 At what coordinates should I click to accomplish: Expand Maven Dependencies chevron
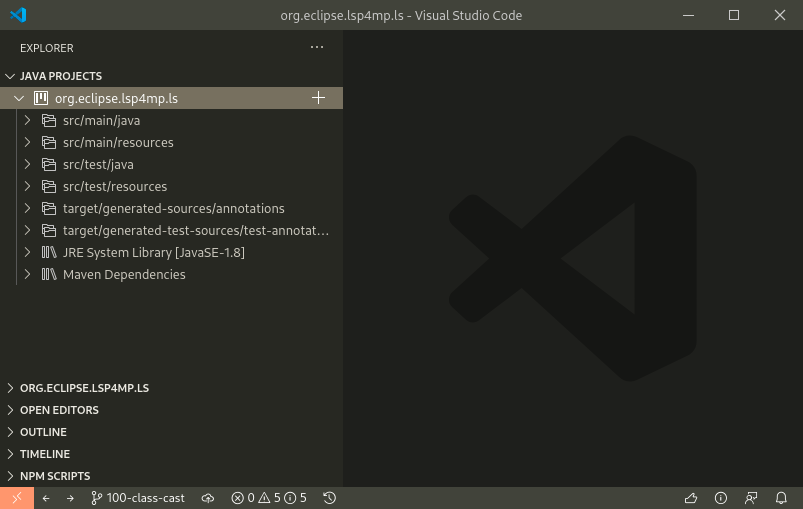coord(28,274)
